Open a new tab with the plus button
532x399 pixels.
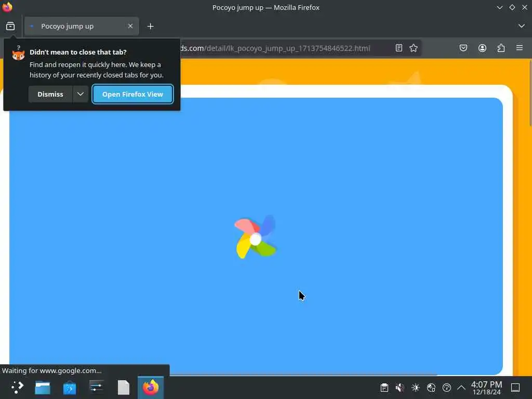click(150, 26)
